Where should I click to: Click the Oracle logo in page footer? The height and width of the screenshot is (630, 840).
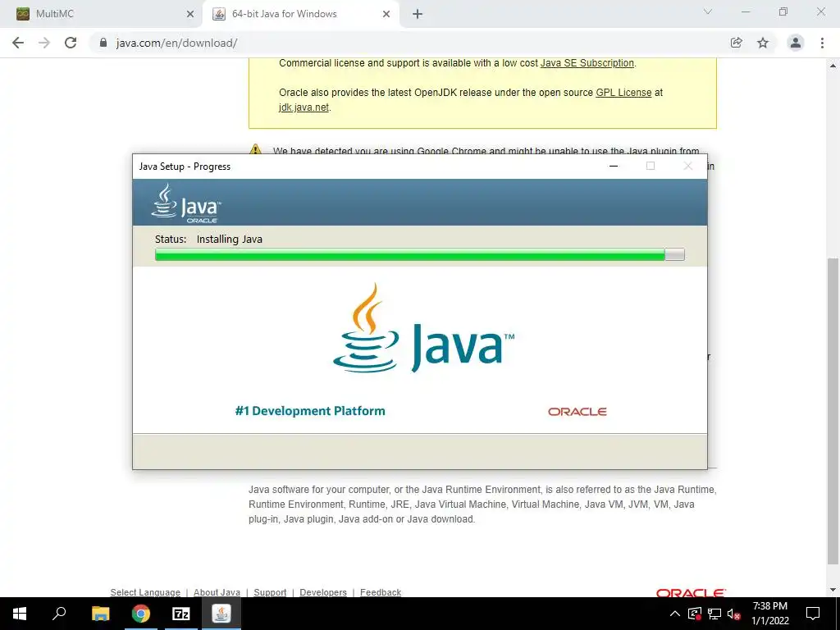pyautogui.click(x=691, y=592)
